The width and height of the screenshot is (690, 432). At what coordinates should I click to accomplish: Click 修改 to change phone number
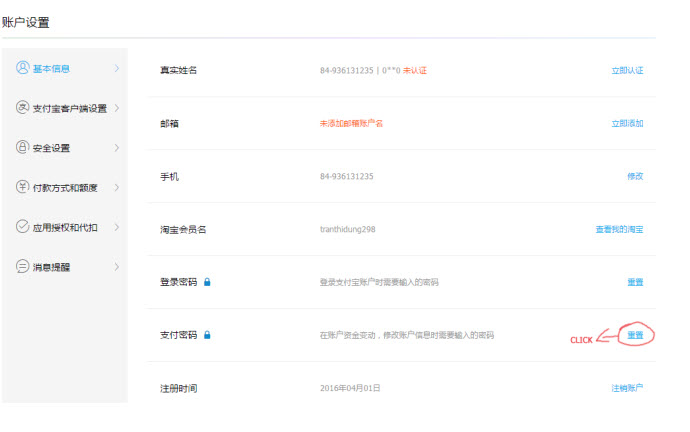click(x=635, y=176)
